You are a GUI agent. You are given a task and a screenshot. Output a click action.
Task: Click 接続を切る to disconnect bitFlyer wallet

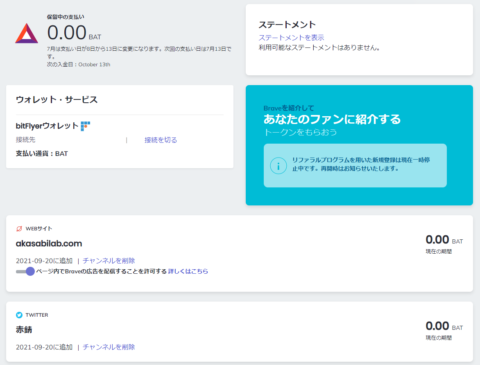[161, 140]
